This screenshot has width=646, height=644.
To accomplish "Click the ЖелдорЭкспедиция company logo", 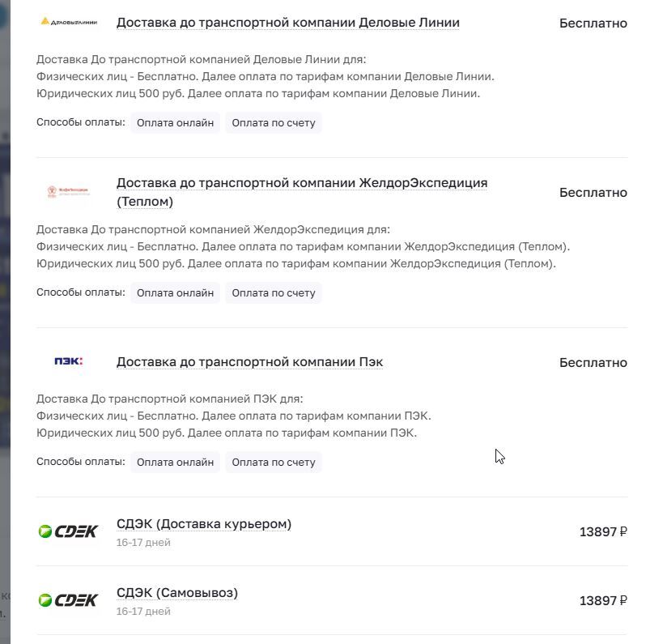I will coord(69,191).
